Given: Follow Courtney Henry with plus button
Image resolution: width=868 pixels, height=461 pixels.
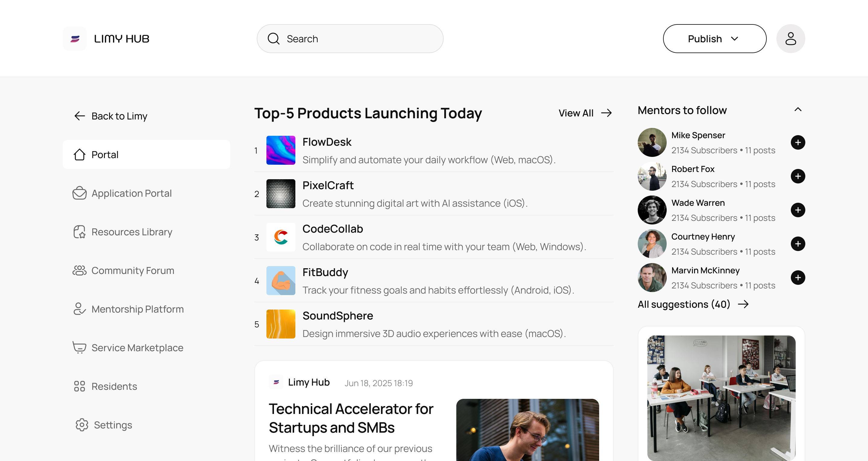Looking at the screenshot, I should 797,243.
